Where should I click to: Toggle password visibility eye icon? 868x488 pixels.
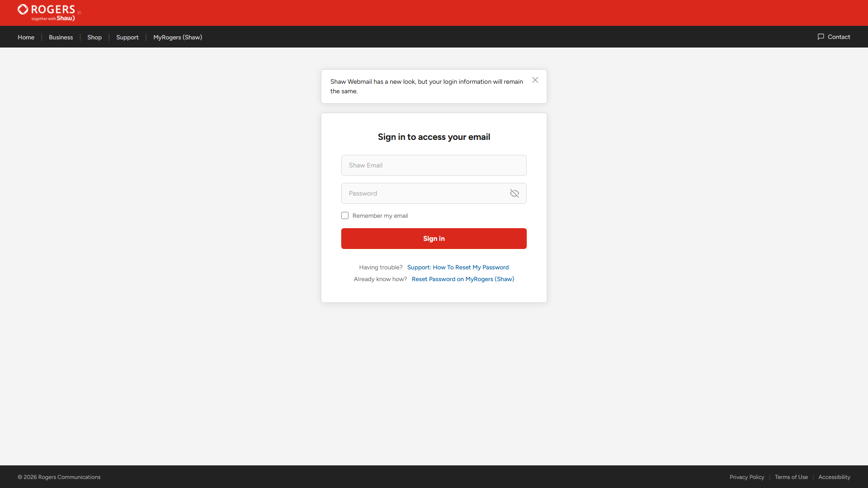pyautogui.click(x=514, y=193)
